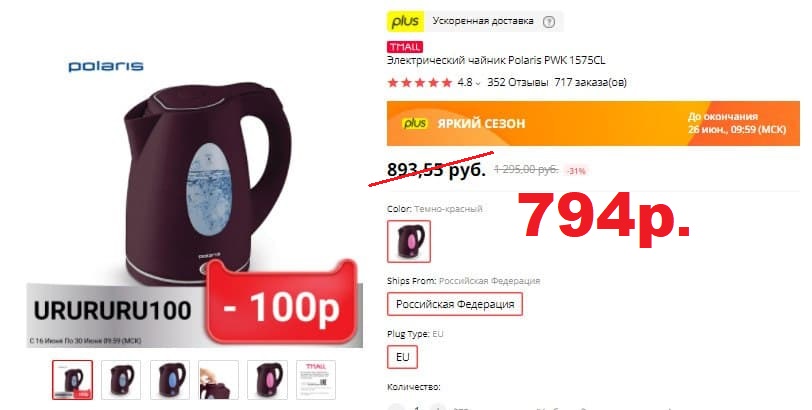
Task: Open the TMALL document thumbnail
Action: 316,380
